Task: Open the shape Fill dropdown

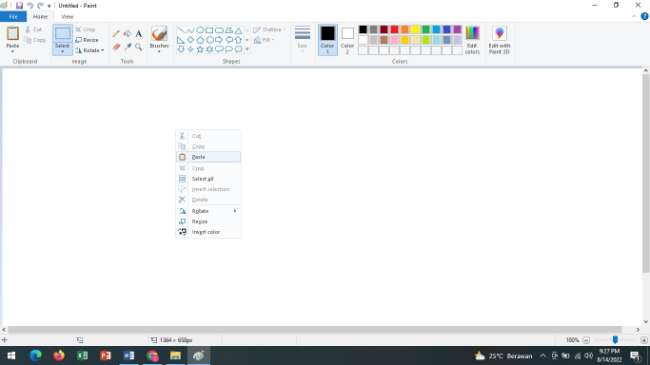Action: (264, 40)
